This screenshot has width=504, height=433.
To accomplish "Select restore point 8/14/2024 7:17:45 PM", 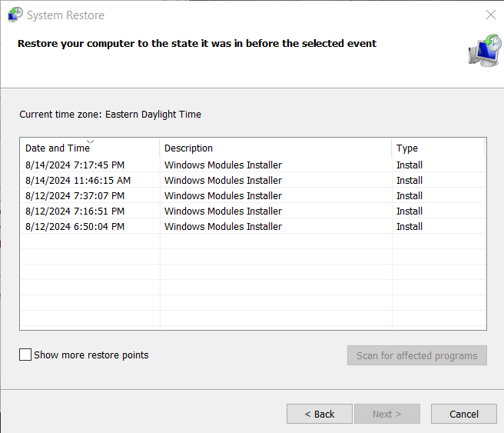I will [x=253, y=165].
